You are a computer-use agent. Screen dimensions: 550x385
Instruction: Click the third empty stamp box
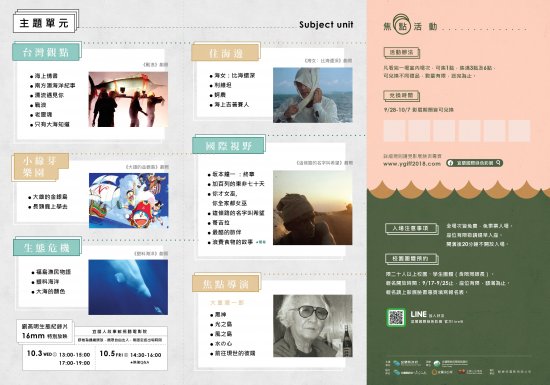tap(444, 130)
